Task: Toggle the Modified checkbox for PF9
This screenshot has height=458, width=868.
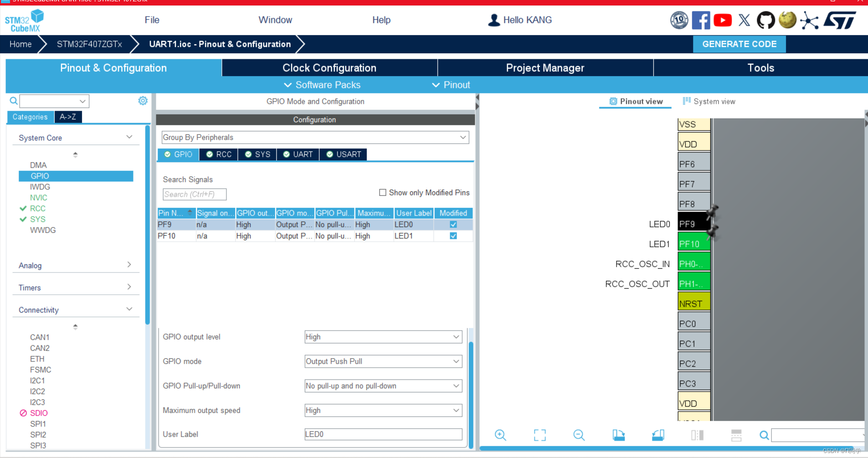Action: (x=453, y=225)
